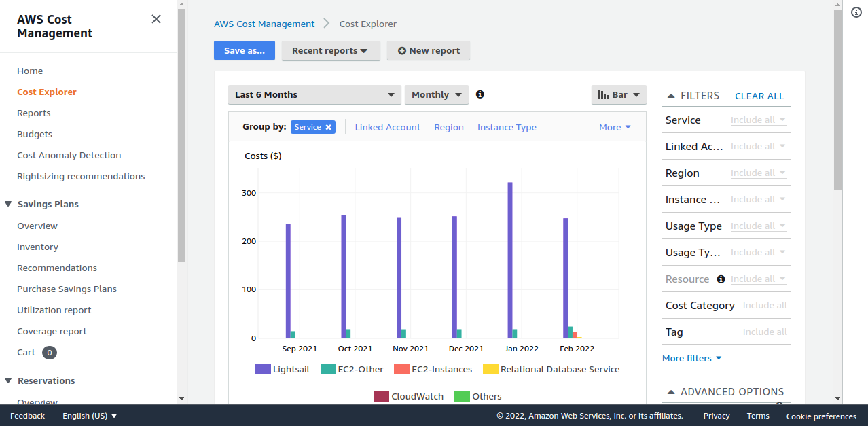Open Reports in sidebar
The width and height of the screenshot is (868, 426).
[x=34, y=113]
